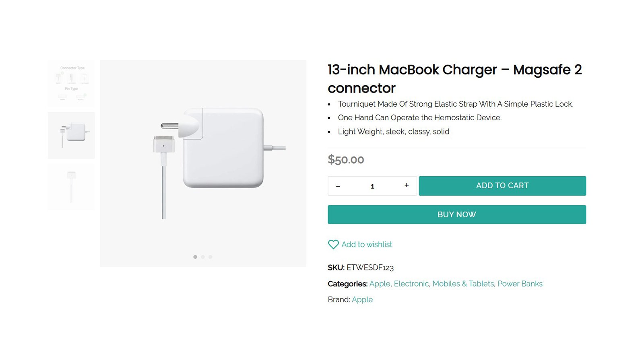Go to the third carousel slide dot
This screenshot has width=644, height=342.
(x=210, y=257)
